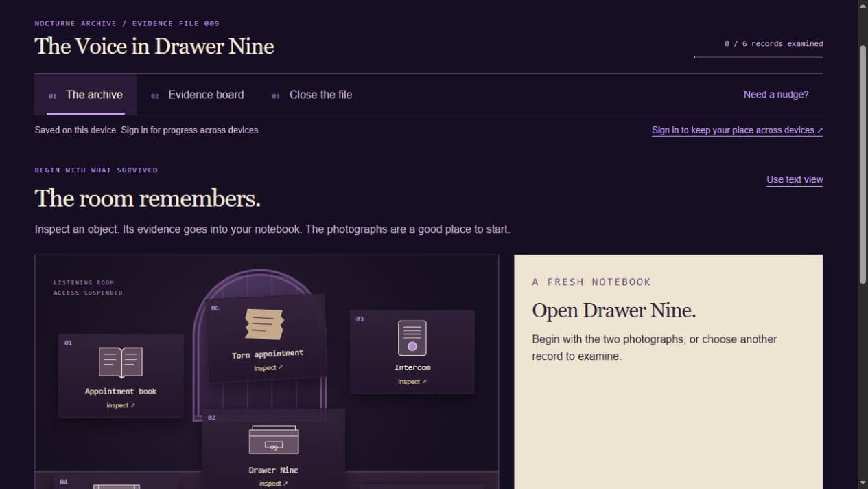868x489 pixels.
Task: Go to the Close the file tab
Action: pyautogui.click(x=312, y=95)
